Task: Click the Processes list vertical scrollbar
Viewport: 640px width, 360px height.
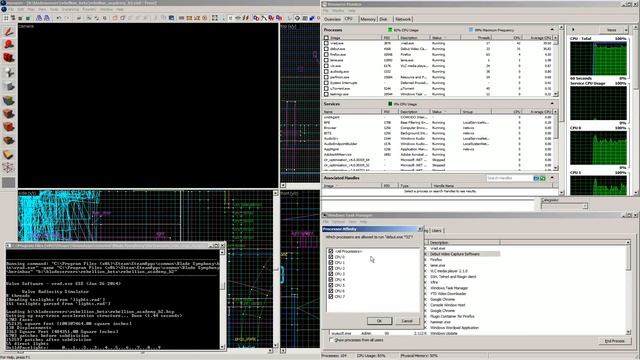Action: [x=556, y=66]
